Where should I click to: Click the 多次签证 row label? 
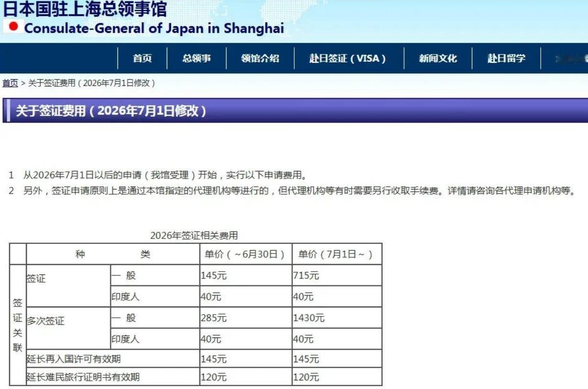pos(45,321)
